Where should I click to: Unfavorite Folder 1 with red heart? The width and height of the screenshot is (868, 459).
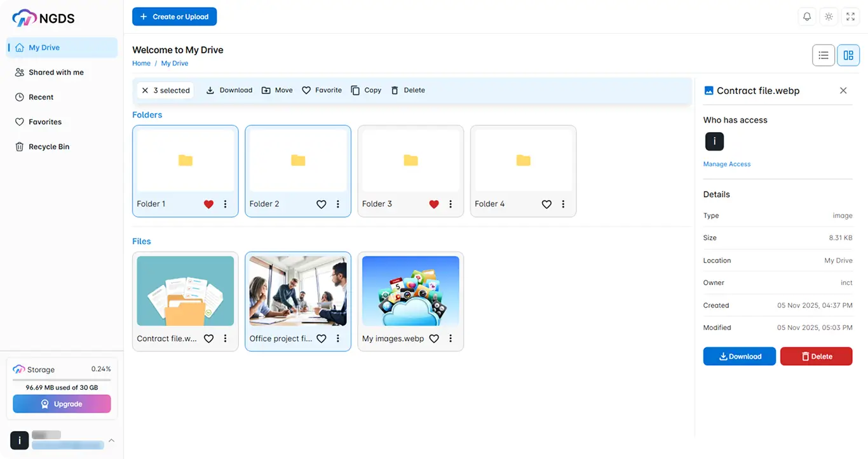click(x=208, y=204)
